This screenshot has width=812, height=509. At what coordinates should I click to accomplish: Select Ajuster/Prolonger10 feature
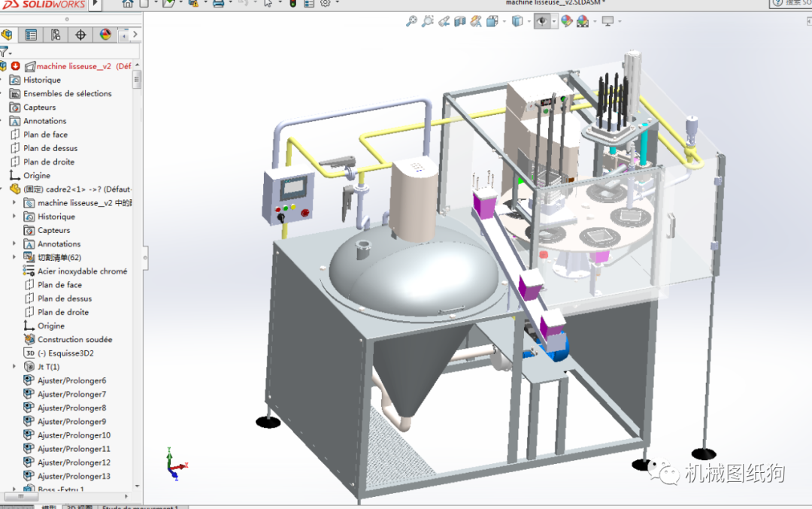74,435
